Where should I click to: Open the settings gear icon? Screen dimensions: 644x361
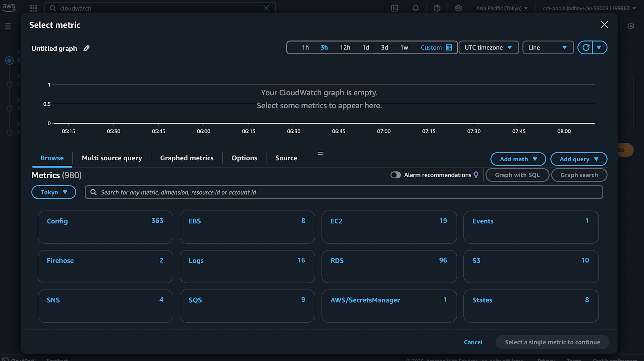459,8
